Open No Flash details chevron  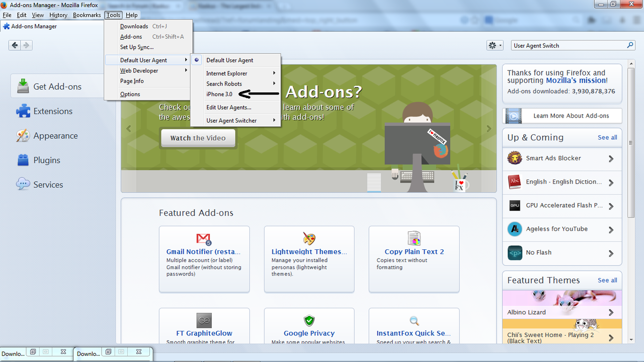click(x=611, y=253)
